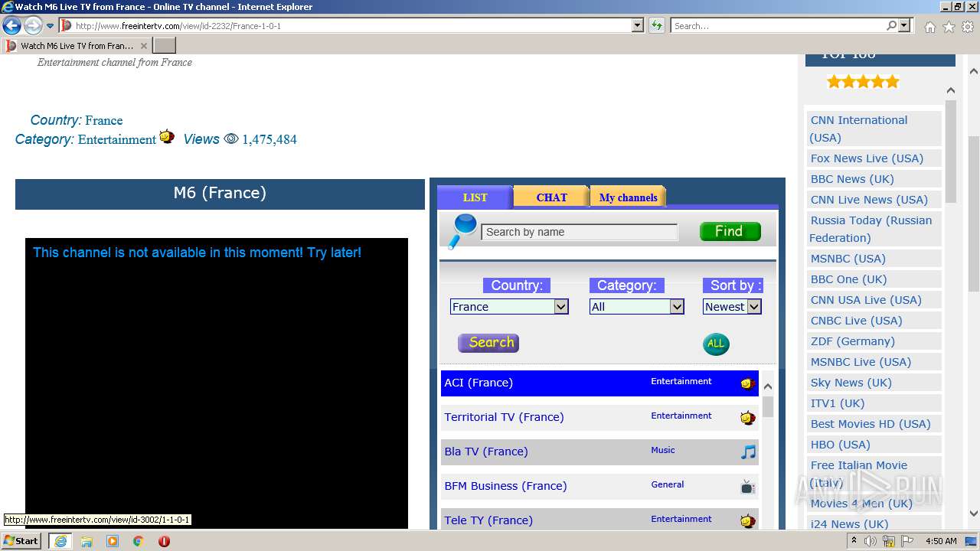Click the volume icon in the system tray
The image size is (980, 551).
click(x=871, y=541)
